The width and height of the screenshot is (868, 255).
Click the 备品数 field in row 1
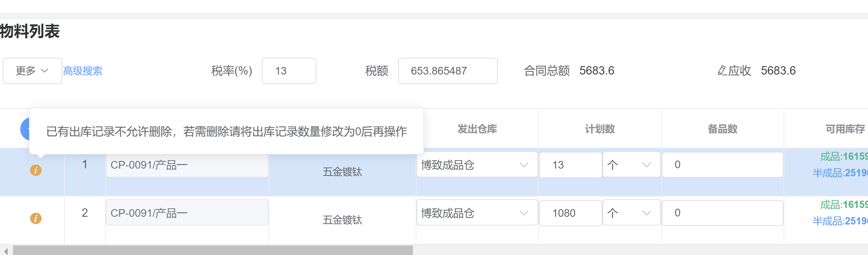click(x=722, y=165)
